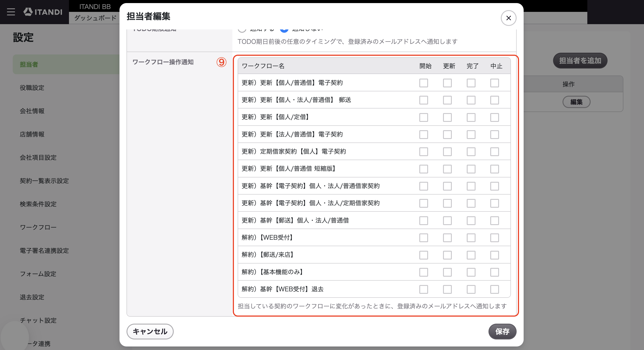
Task: Select 電子署名連携設定 in sidebar
Action: coord(44,251)
